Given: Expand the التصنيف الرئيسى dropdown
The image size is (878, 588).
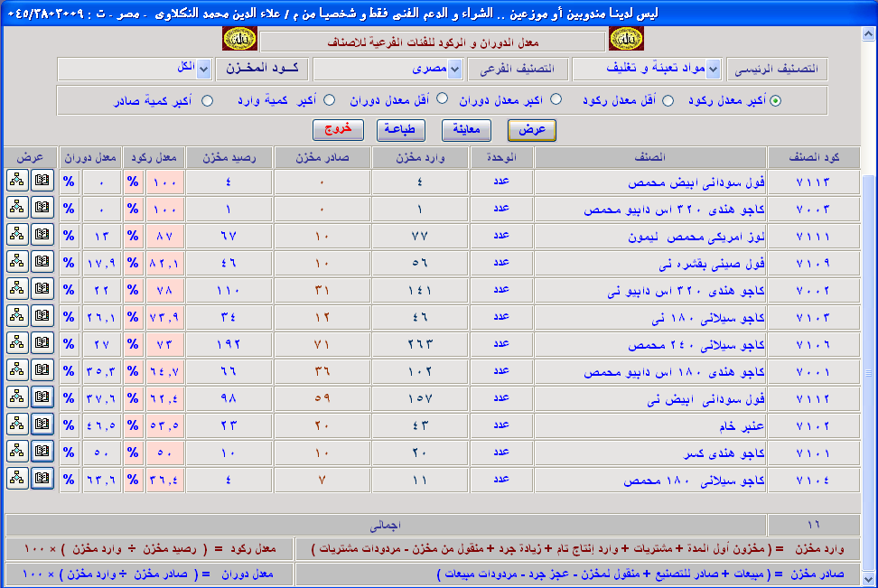Looking at the screenshot, I should click(x=713, y=70).
